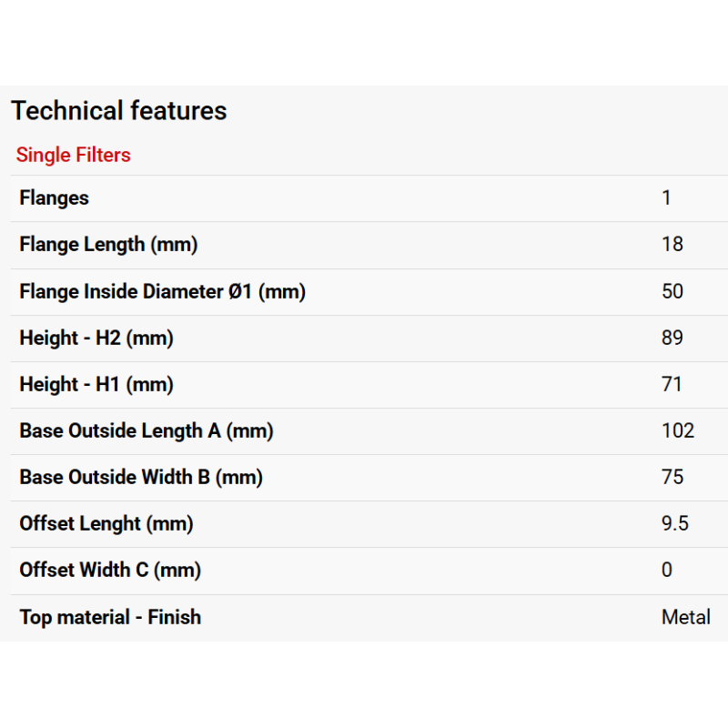Select the Flanges row label
Screen dimensions: 728x728
54,198
